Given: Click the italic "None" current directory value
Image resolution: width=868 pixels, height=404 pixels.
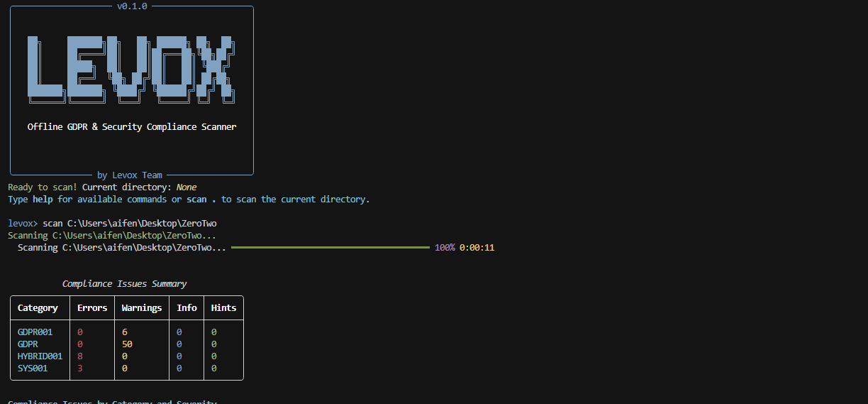Looking at the screenshot, I should pyautogui.click(x=187, y=187).
